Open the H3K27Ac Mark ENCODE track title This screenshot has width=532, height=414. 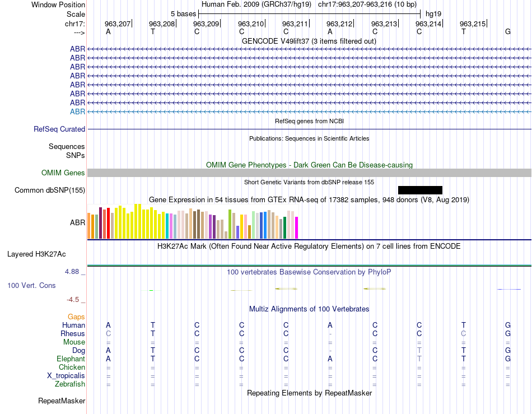tap(309, 246)
